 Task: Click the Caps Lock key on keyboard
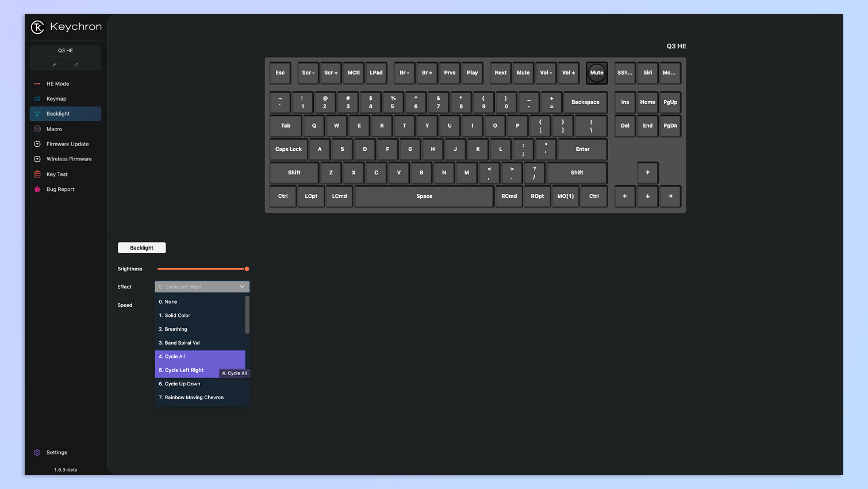pos(289,150)
